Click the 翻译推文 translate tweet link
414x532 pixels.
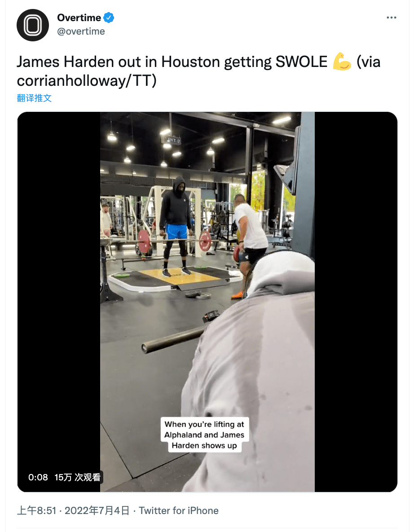(x=34, y=98)
